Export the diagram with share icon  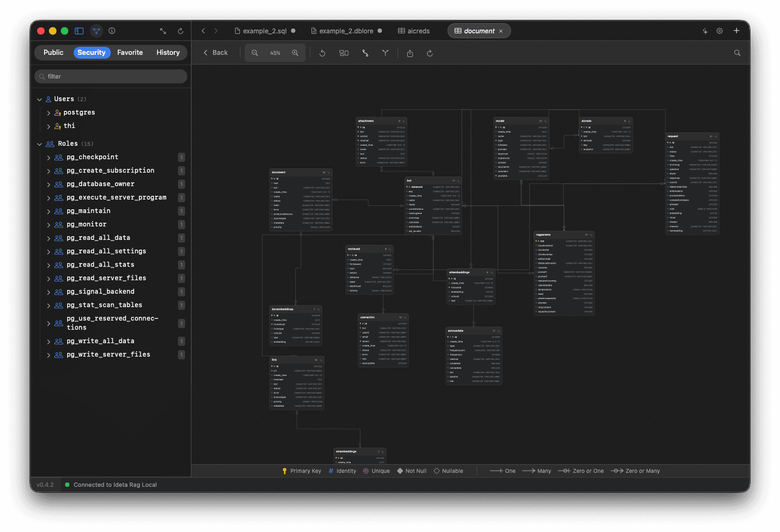click(410, 53)
